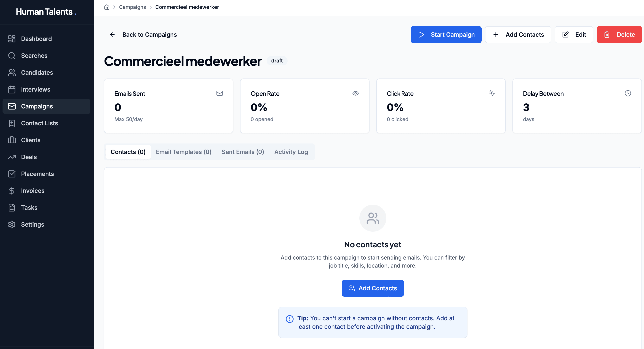The image size is (644, 349).
Task: Open the Interviews calendar icon
Action: pyautogui.click(x=12, y=89)
